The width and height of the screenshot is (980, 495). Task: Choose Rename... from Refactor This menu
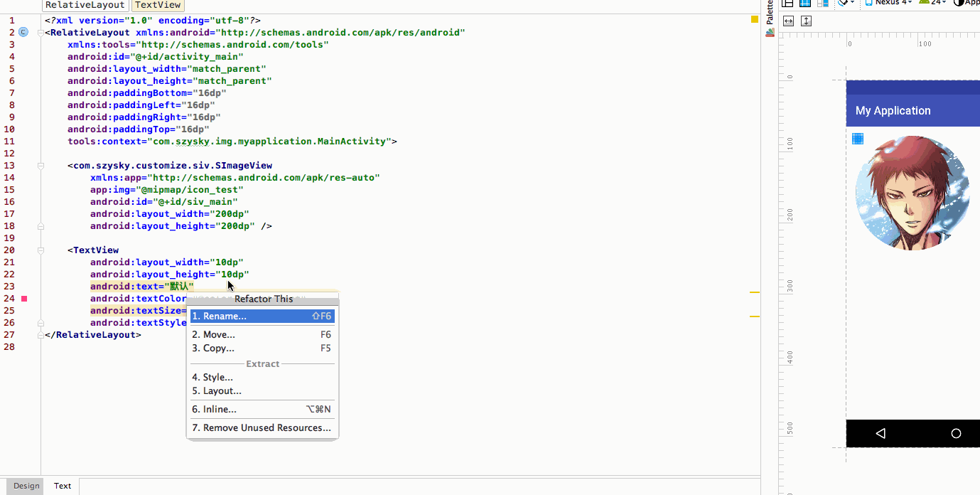(x=262, y=316)
